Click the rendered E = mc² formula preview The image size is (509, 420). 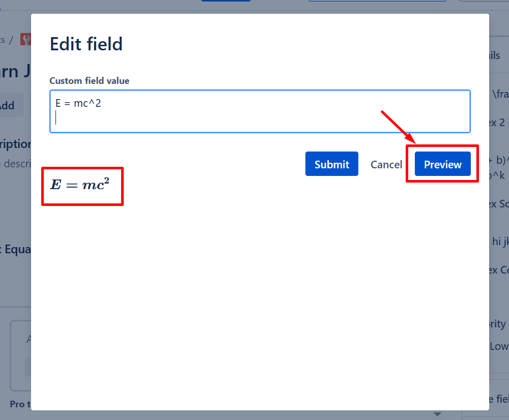[x=80, y=184]
